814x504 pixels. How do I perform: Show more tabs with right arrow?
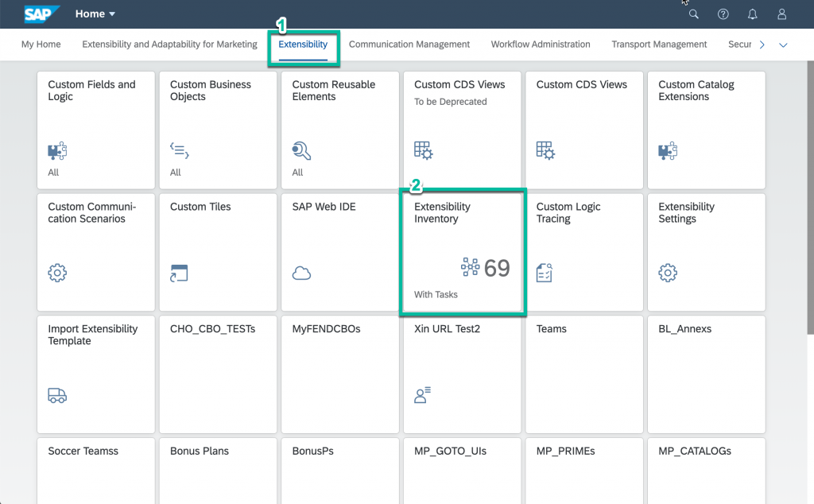[x=762, y=45]
